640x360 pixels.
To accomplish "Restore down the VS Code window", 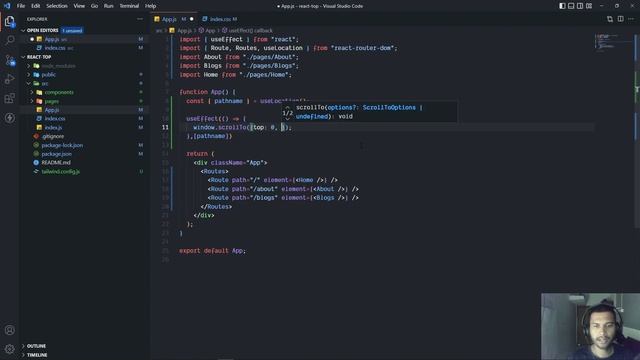I will 616,6.
